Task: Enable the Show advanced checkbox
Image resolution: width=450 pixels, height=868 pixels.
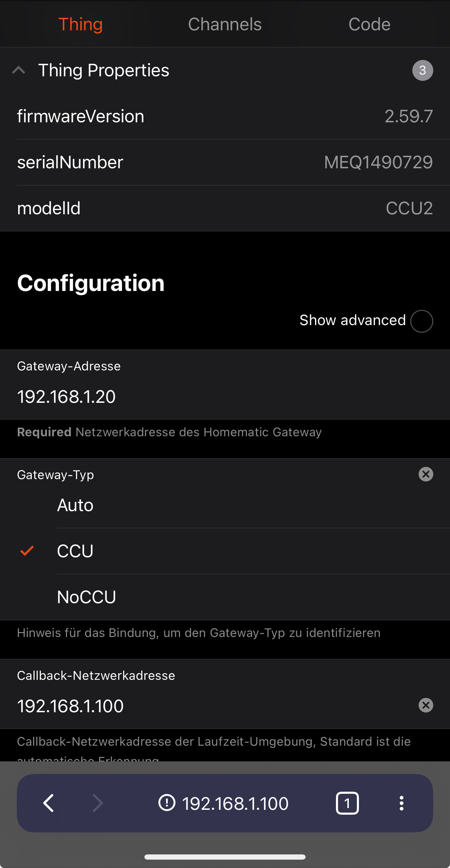Action: click(x=421, y=321)
